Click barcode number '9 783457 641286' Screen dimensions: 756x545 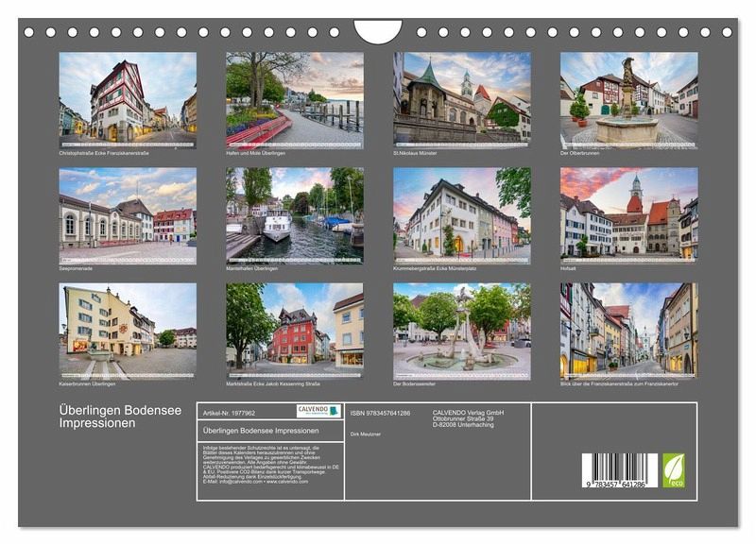[x=616, y=485]
